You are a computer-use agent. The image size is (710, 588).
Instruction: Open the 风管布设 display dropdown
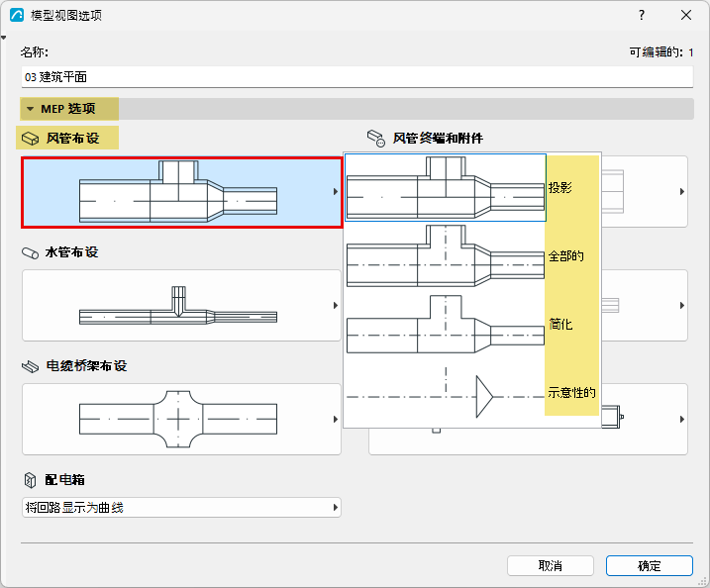click(181, 192)
